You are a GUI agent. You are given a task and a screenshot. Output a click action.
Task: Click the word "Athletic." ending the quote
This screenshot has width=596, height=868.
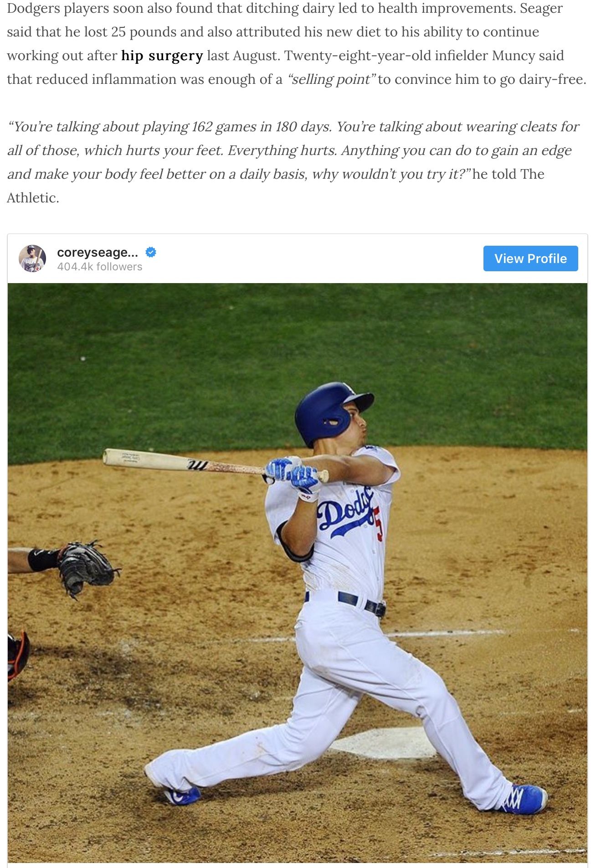(33, 198)
